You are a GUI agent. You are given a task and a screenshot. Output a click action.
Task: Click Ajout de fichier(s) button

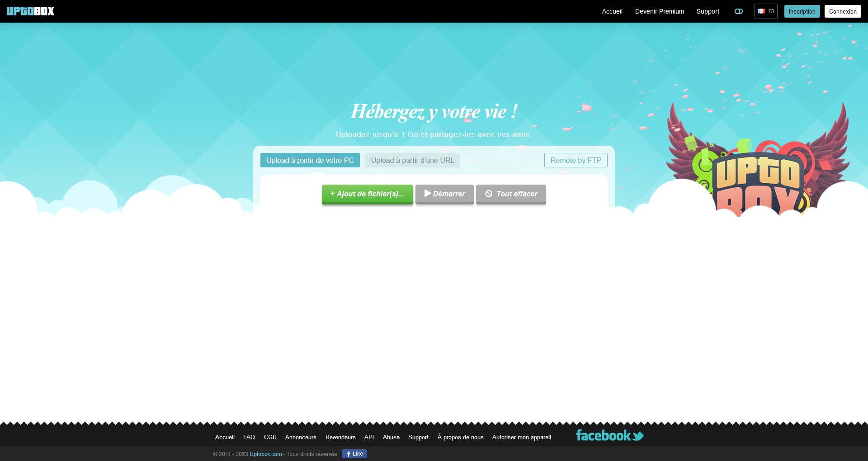pos(368,194)
